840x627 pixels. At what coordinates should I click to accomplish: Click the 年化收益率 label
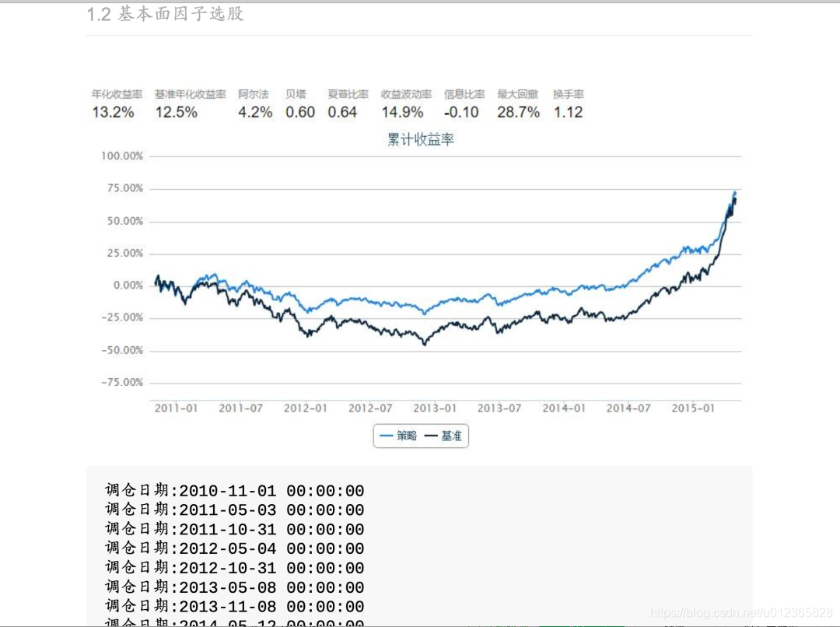click(117, 94)
